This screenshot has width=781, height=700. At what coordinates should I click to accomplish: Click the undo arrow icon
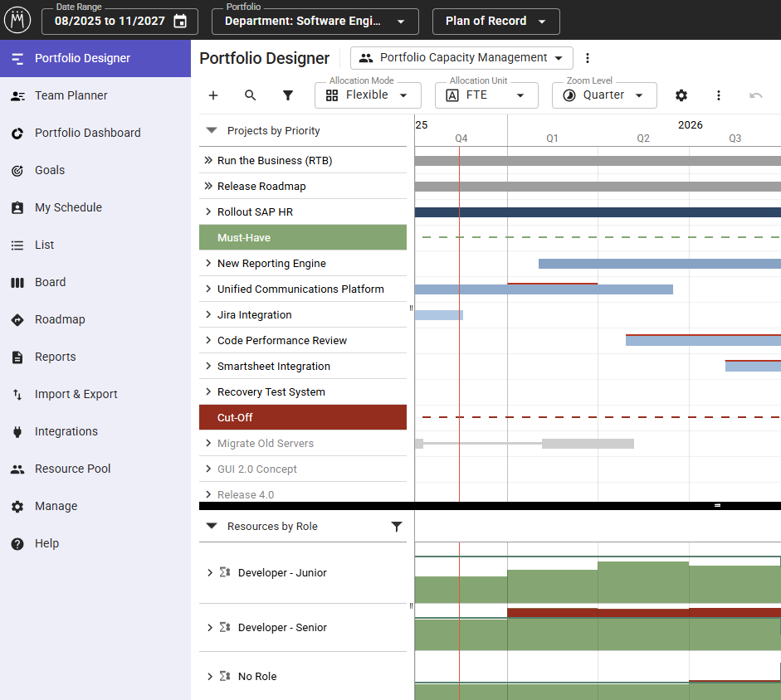(x=756, y=95)
